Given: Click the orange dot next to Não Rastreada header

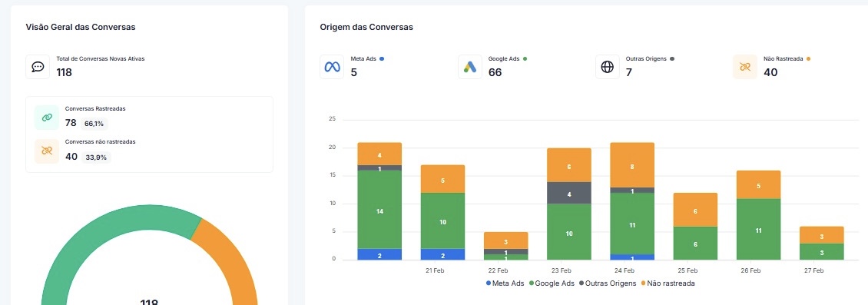Looking at the screenshot, I should pos(808,58).
